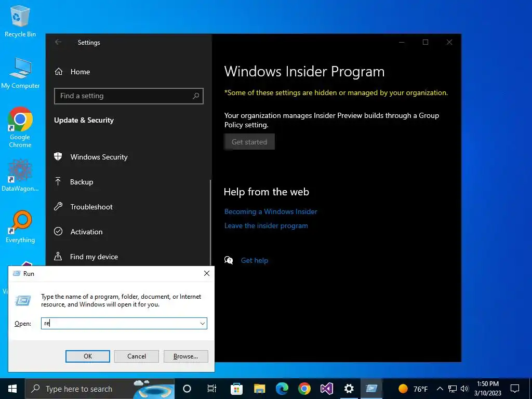Close the Run dialog with X

207,273
